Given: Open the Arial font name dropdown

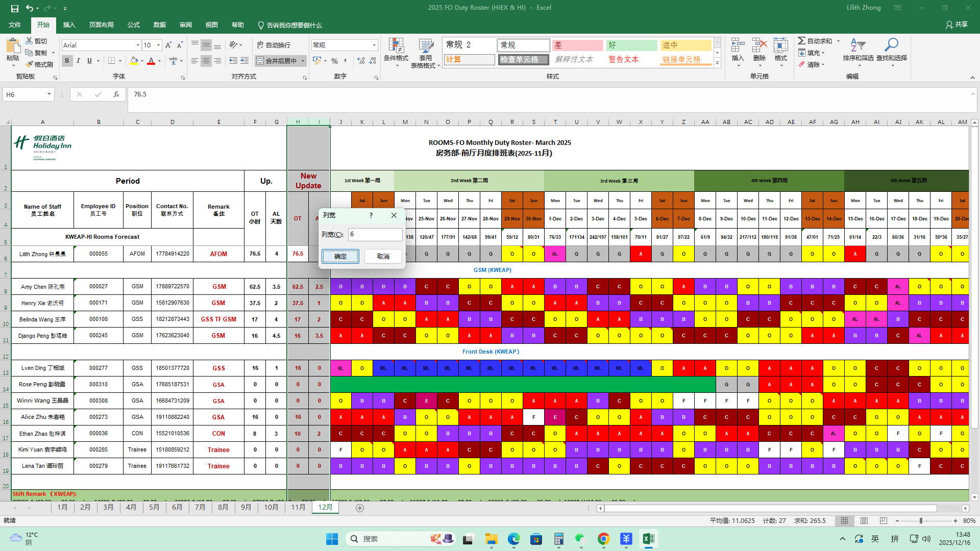Looking at the screenshot, I should (x=138, y=45).
